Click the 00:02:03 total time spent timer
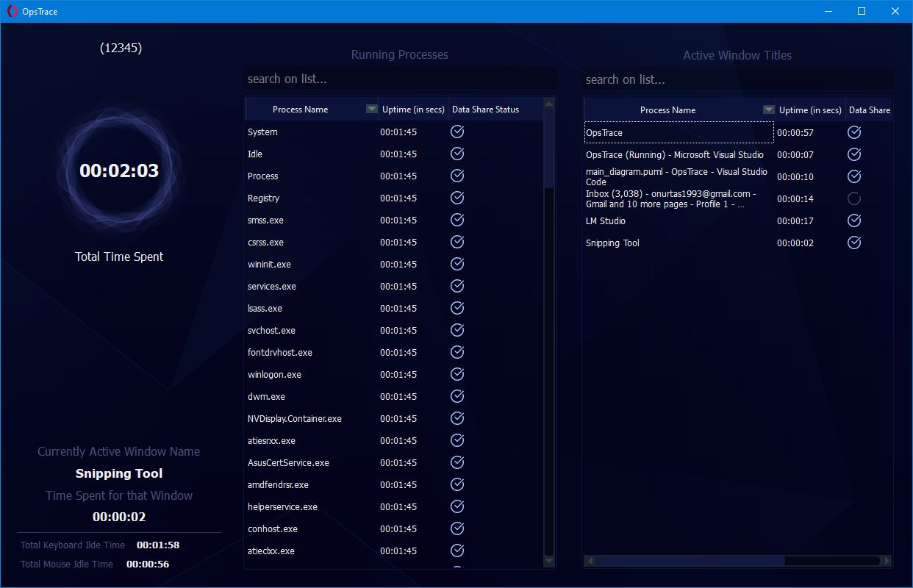Image resolution: width=913 pixels, height=588 pixels. 119,171
